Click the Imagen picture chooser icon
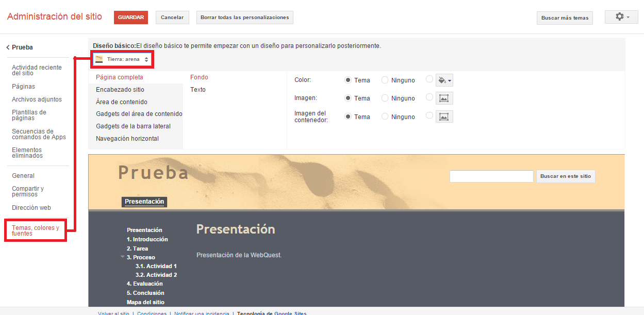 pyautogui.click(x=444, y=98)
